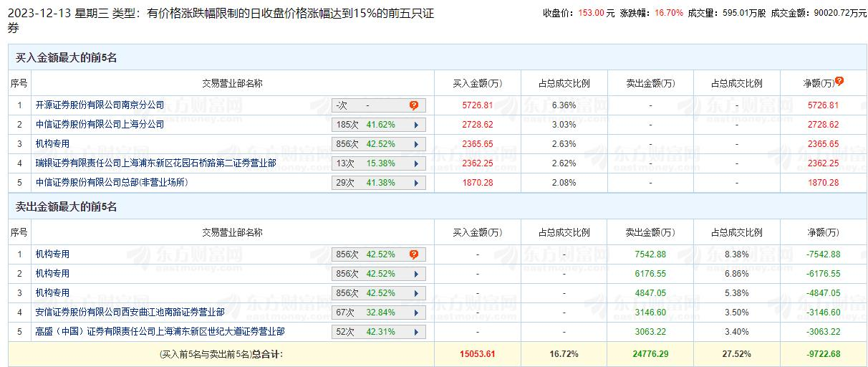This screenshot has height=367, width=868.
Task: Click arrow in 机构专用 sell row 6176.55
Action: click(x=415, y=274)
